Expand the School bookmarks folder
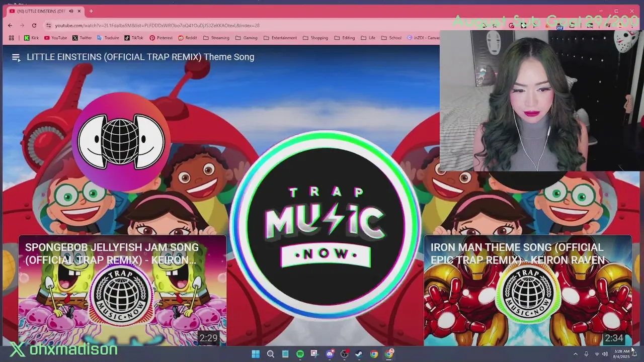Viewport: 644px width, 362px height. pyautogui.click(x=391, y=38)
